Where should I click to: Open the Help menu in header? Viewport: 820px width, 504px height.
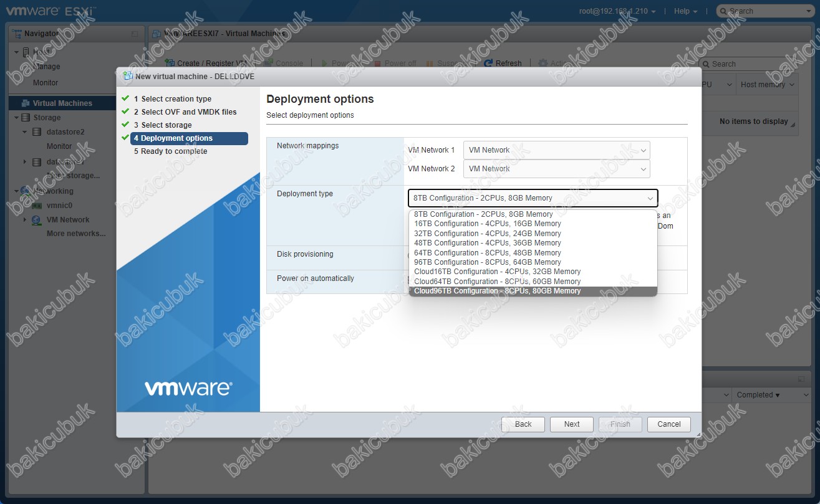point(686,11)
